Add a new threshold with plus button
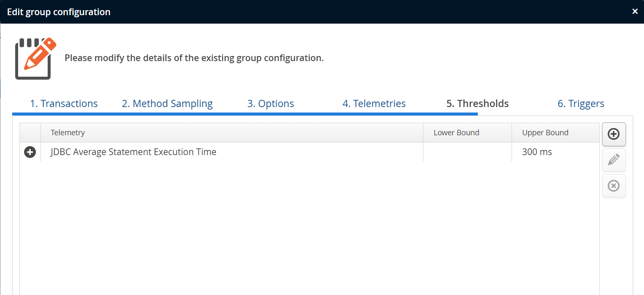Image resolution: width=644 pixels, height=295 pixels. tap(614, 134)
